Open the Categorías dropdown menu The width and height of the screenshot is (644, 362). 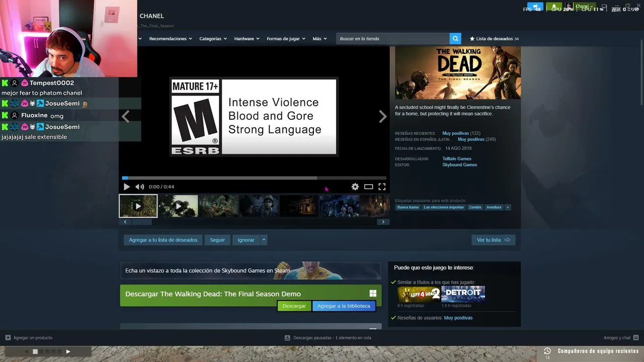coord(213,39)
